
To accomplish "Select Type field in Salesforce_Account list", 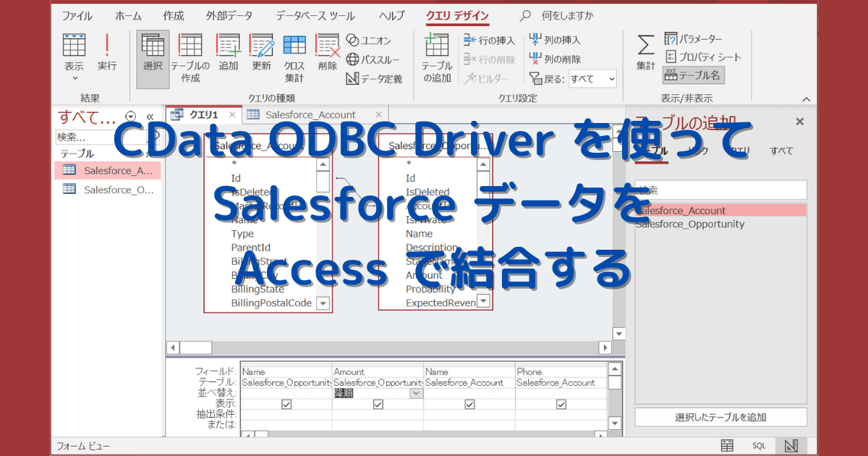I will click(x=242, y=234).
